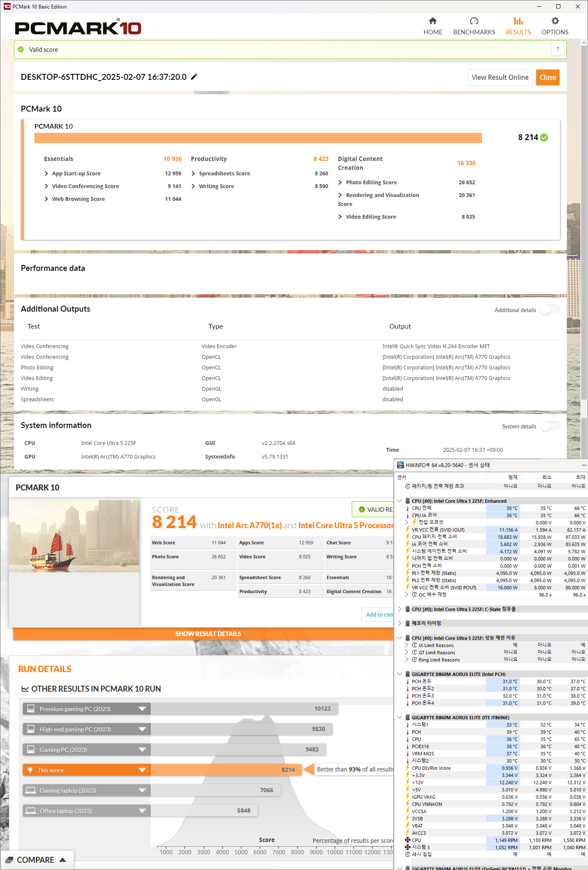Click the Intel Arc A770(1x) link
Image resolution: width=588 pixels, height=870 pixels.
249,525
